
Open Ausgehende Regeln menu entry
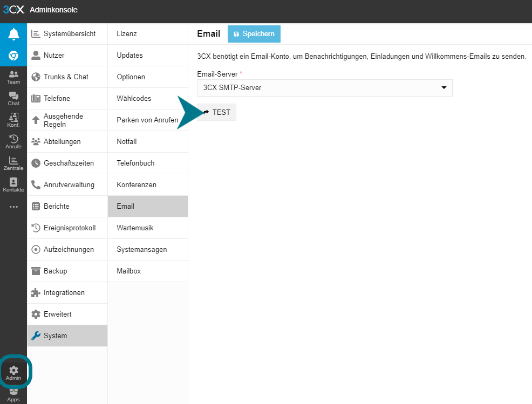(67, 120)
